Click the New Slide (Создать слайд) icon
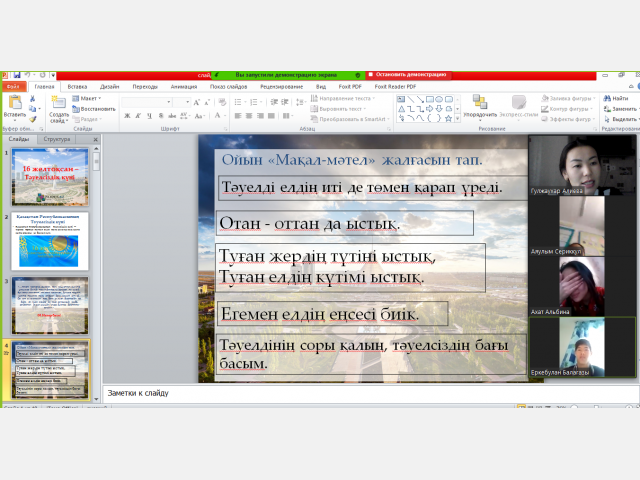The width and height of the screenshot is (640, 480). click(x=58, y=102)
